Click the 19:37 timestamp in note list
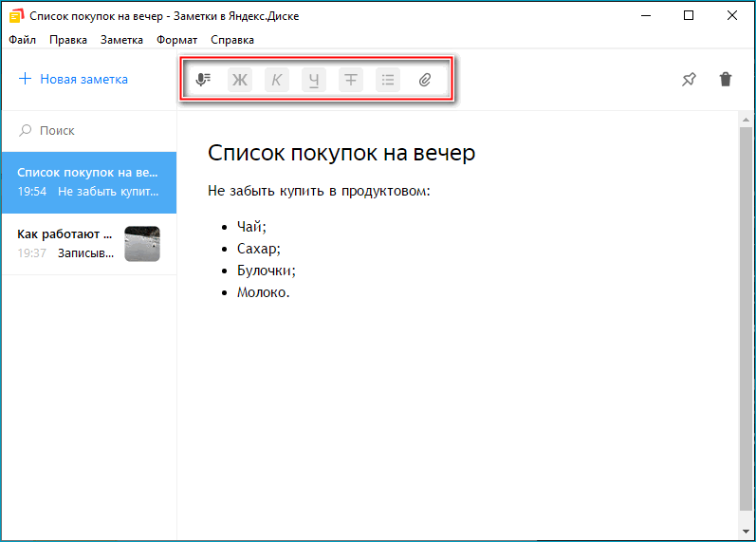The height and width of the screenshot is (542, 756). (32, 253)
